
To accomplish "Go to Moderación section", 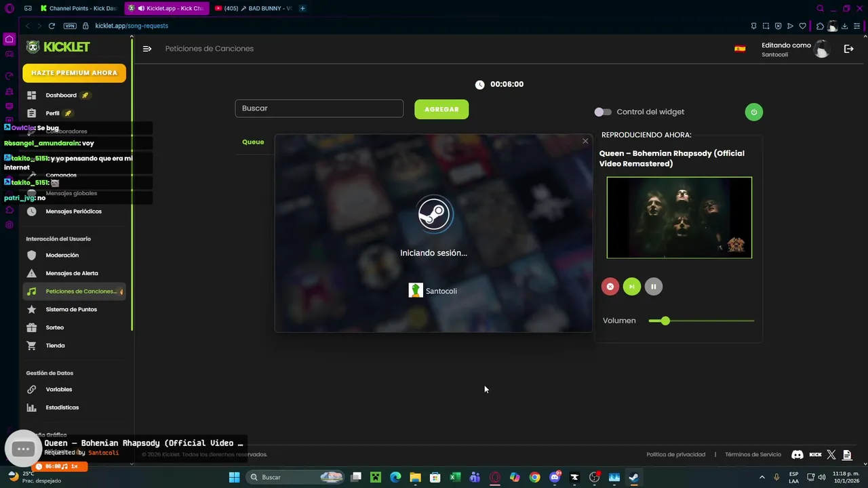I will coord(75,255).
